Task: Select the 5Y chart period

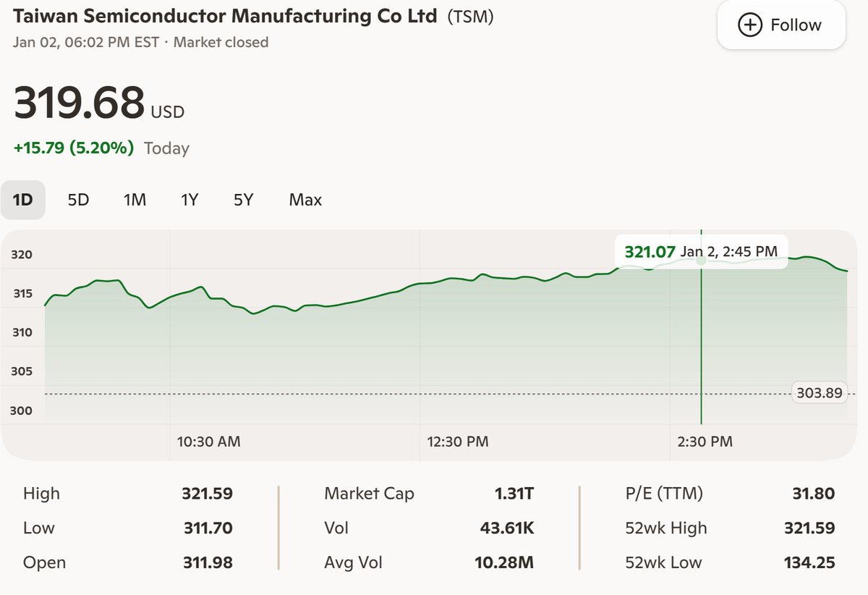Action: tap(243, 200)
